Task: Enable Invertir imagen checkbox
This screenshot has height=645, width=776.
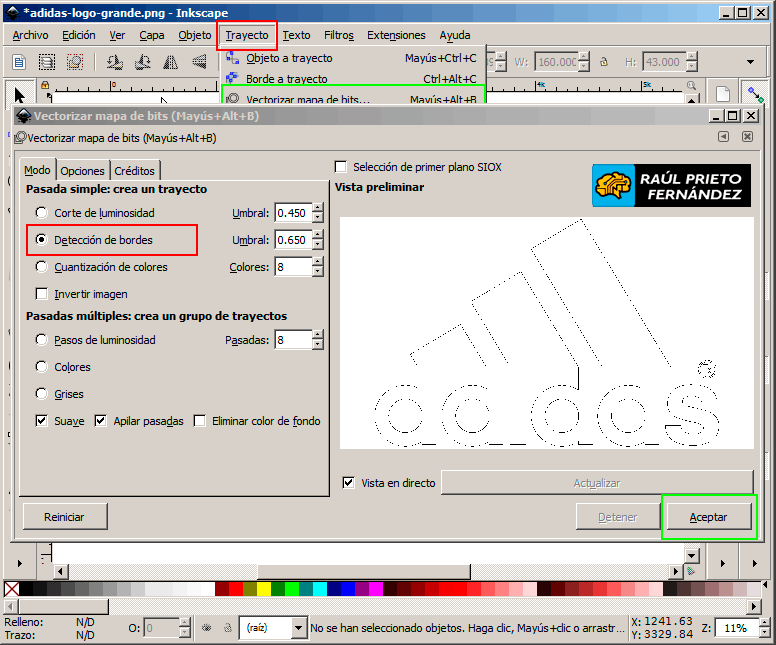Action: [x=41, y=294]
